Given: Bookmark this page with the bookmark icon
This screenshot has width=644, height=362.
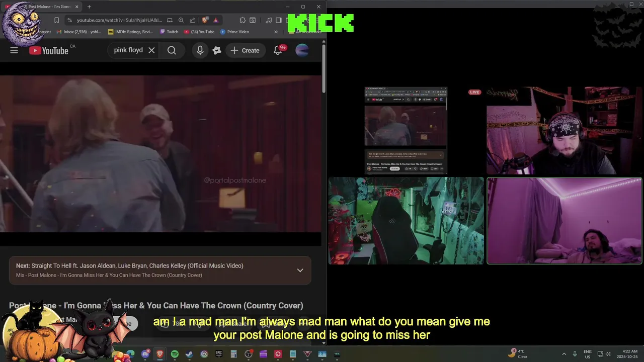Looking at the screenshot, I should 56,20.
